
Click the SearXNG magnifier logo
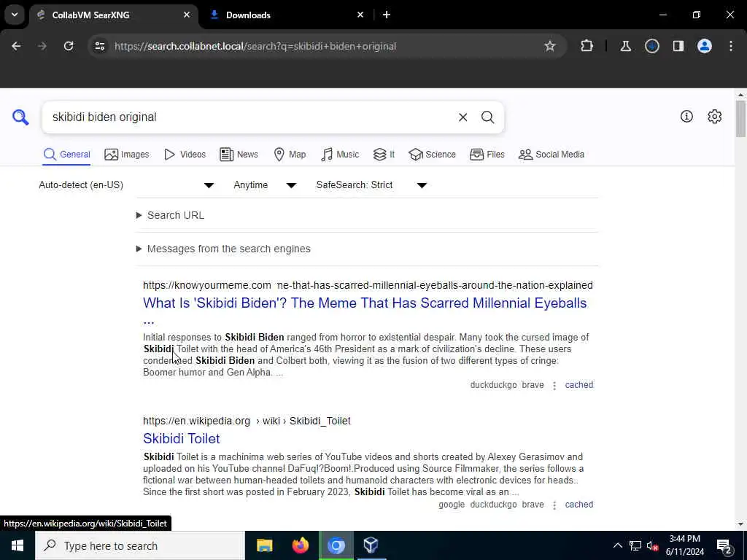[20, 117]
